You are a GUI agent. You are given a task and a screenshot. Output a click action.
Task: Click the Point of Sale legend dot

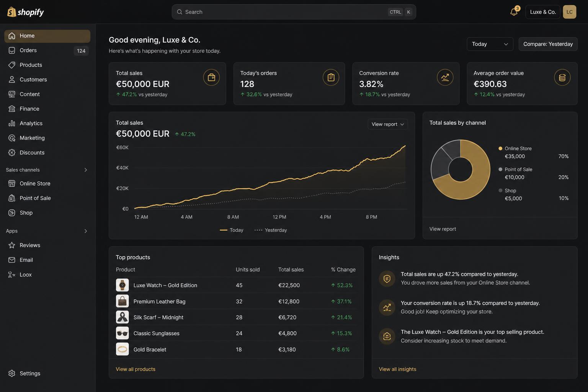tap(500, 169)
